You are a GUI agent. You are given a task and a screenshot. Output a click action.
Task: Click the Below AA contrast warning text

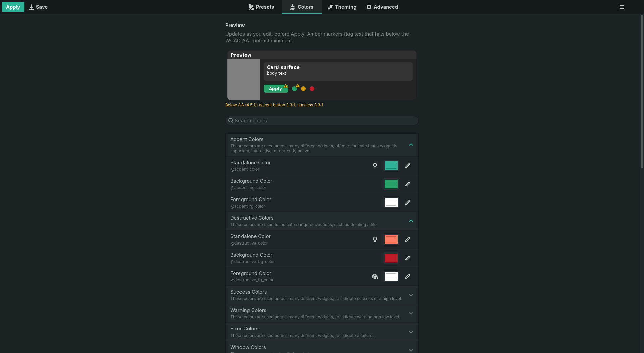(x=274, y=105)
